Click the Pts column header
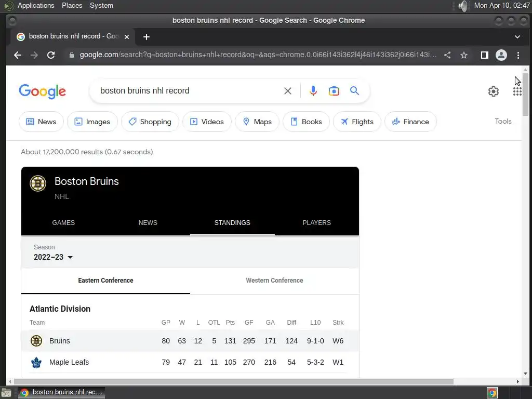 tap(230, 322)
